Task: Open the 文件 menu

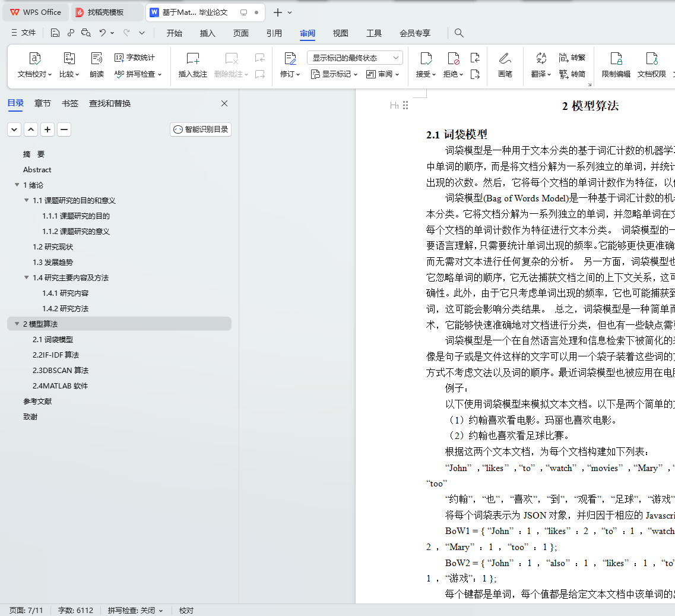Action: (x=23, y=33)
